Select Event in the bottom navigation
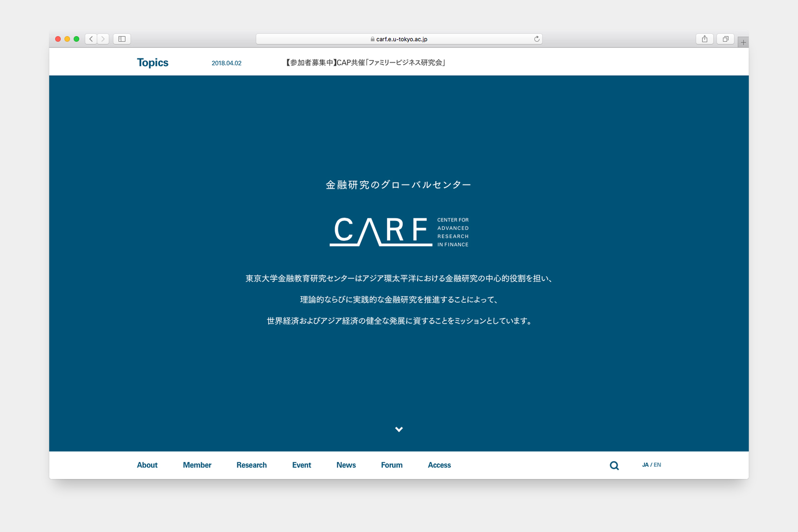 tap(301, 465)
